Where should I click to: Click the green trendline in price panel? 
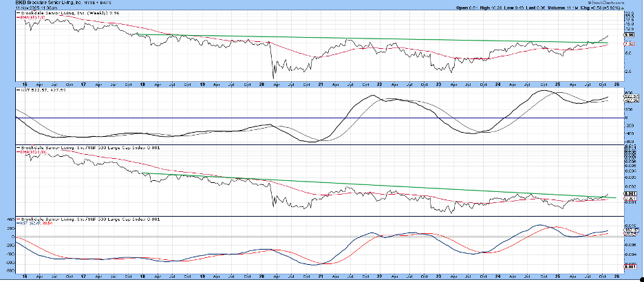[344, 39]
